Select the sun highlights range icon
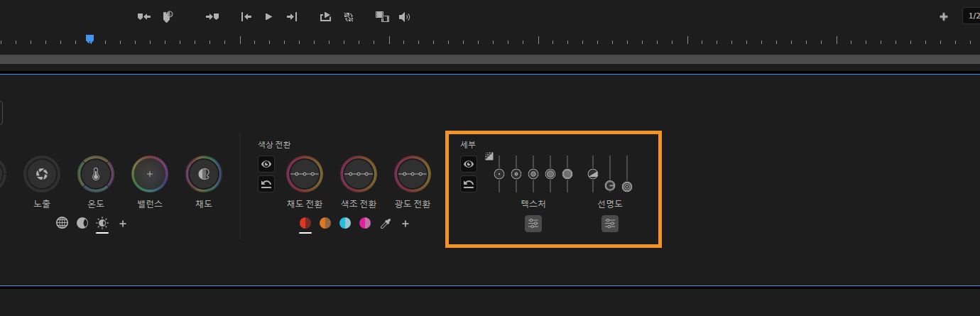The image size is (980, 316). pos(102,223)
